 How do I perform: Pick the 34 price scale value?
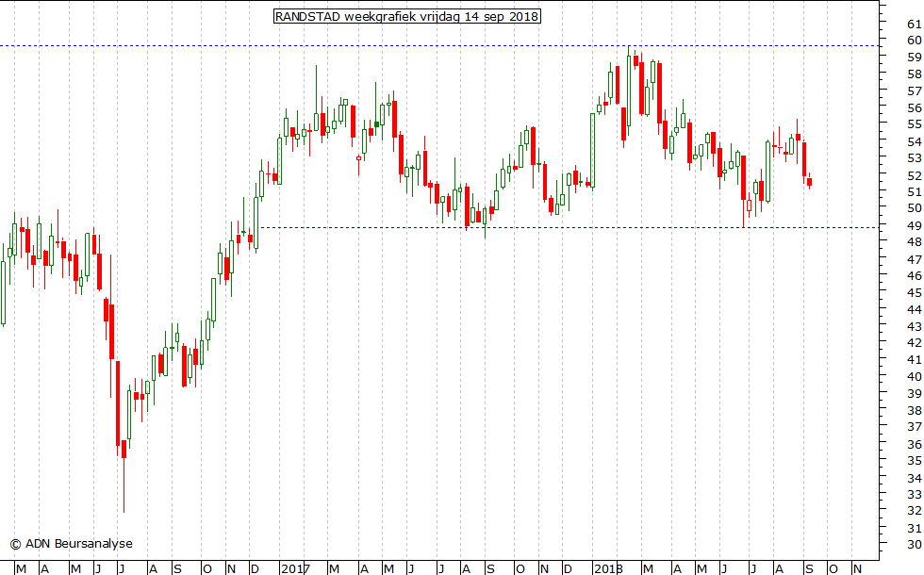click(x=914, y=478)
